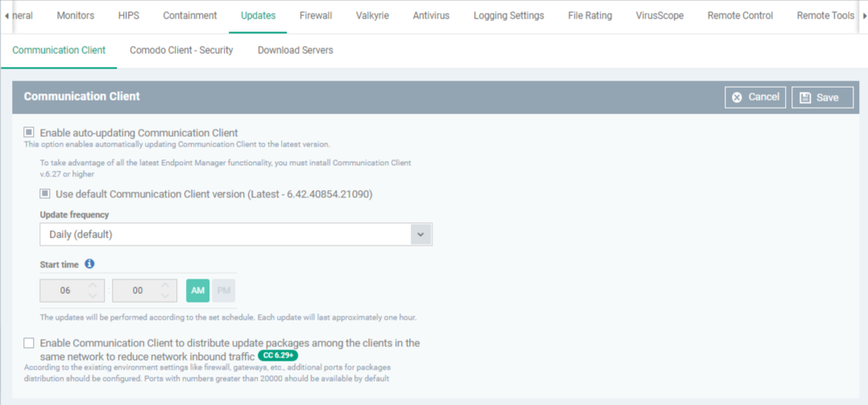Image resolution: width=868 pixels, height=405 pixels.
Task: Enable distributing update packages among clients checkbox
Action: pos(29,343)
